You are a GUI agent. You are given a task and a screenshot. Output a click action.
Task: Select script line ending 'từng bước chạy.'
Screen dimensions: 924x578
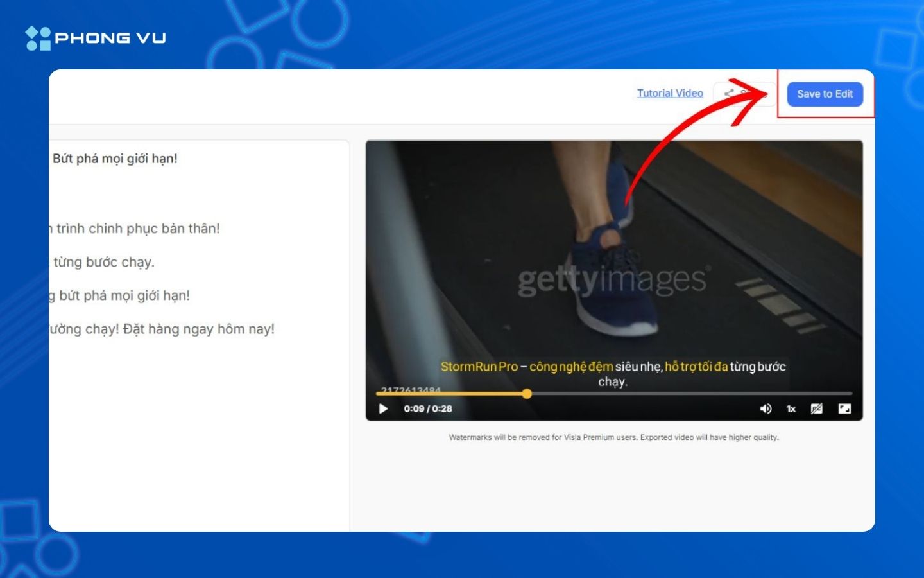(x=103, y=262)
